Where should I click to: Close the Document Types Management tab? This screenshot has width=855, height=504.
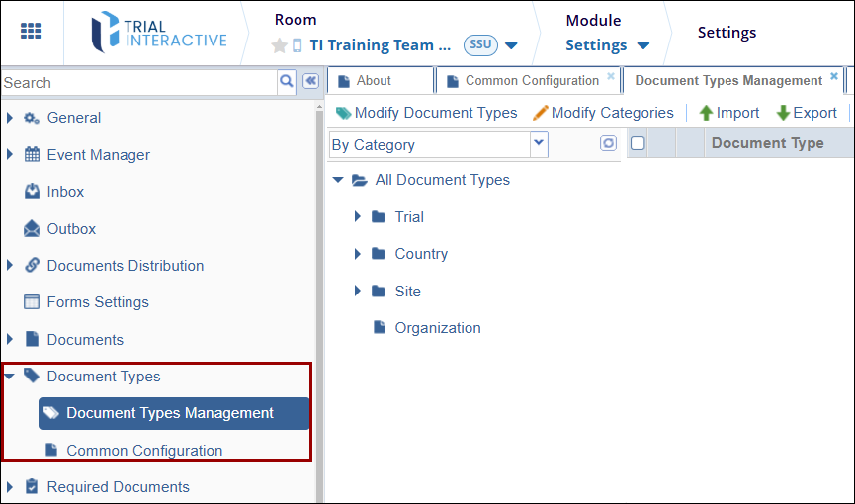click(x=834, y=76)
